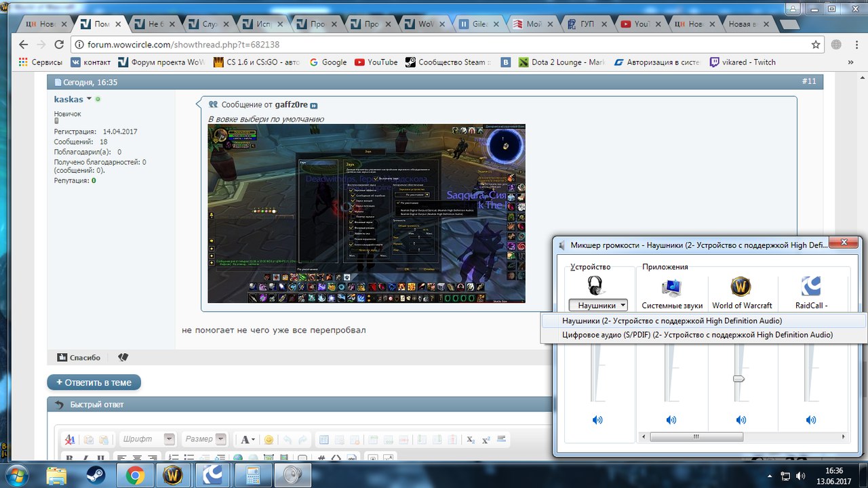Open Steam from the taskbar
Image resolution: width=868 pixels, height=488 pixels.
95,474
